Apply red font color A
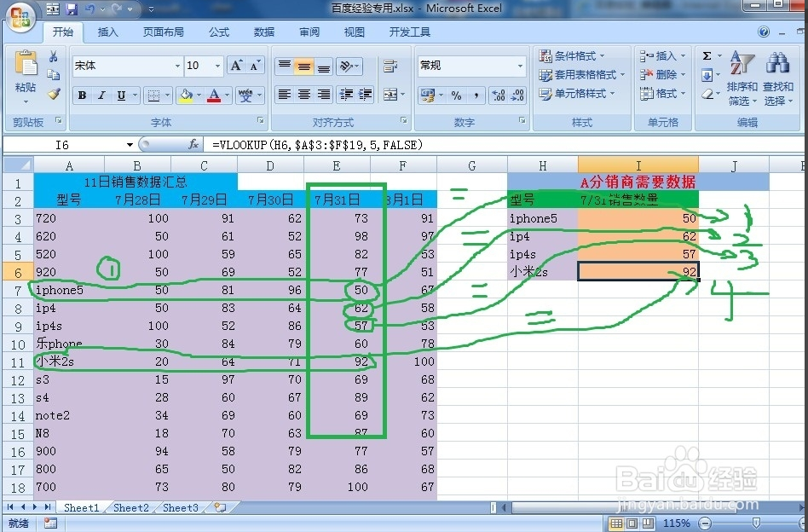This screenshot has width=808, height=532. [x=214, y=95]
